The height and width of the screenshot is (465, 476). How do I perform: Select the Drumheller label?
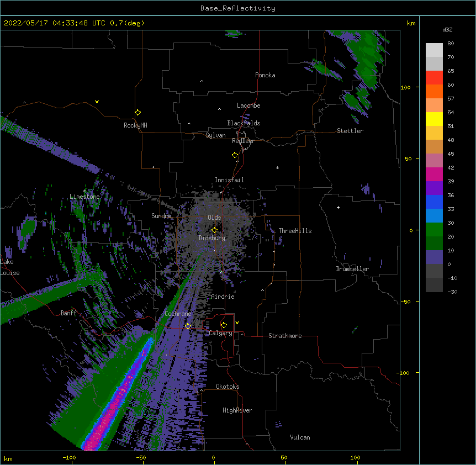click(x=352, y=269)
